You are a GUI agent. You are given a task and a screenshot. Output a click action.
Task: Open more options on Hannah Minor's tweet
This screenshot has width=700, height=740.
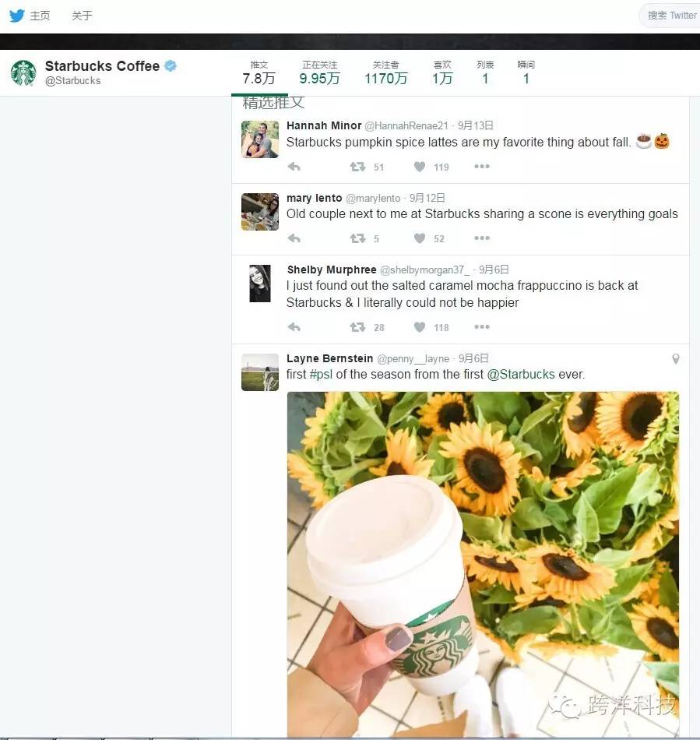point(482,167)
